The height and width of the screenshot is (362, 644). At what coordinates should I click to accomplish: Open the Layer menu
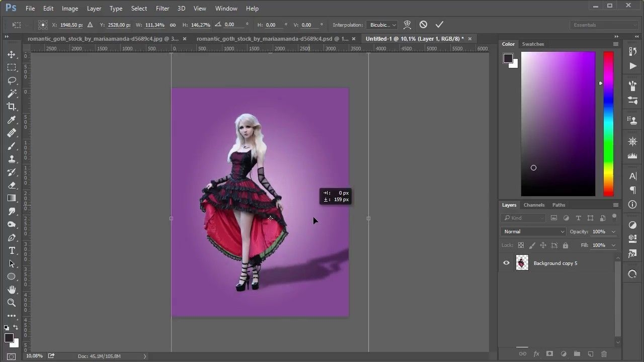click(x=94, y=9)
